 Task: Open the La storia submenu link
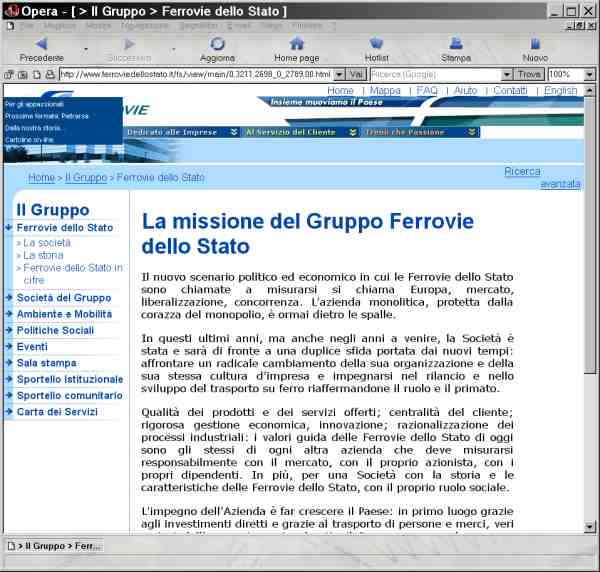click(x=43, y=255)
